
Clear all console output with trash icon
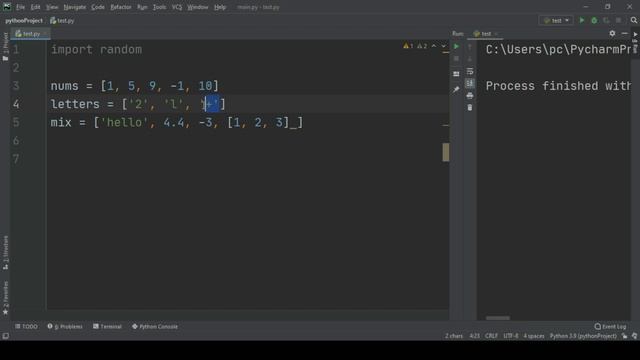coord(470,107)
